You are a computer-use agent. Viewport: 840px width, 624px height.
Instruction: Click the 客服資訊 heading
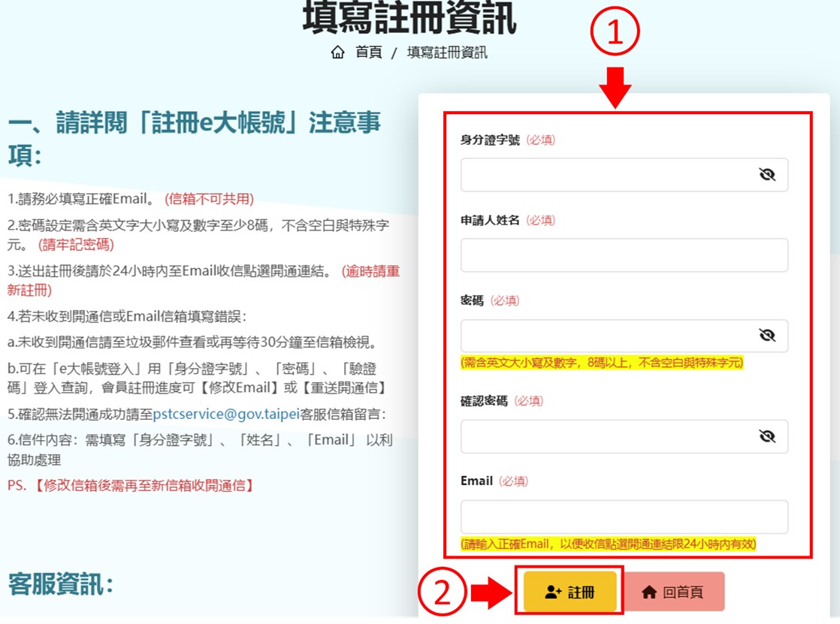click(x=61, y=583)
